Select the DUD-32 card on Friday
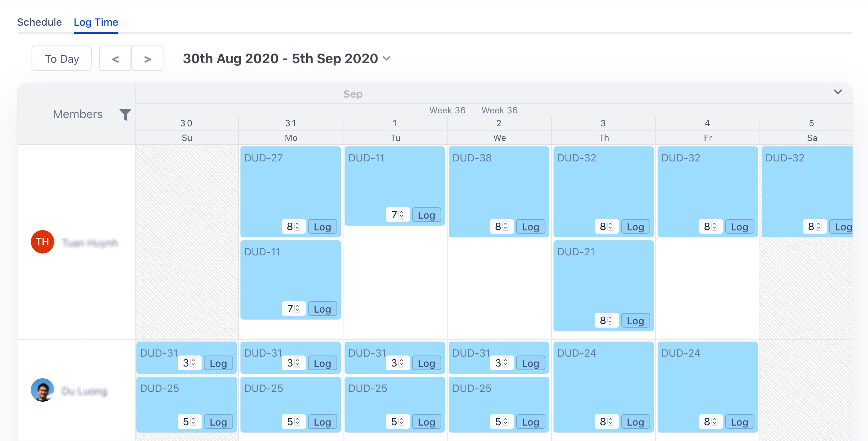 click(707, 183)
